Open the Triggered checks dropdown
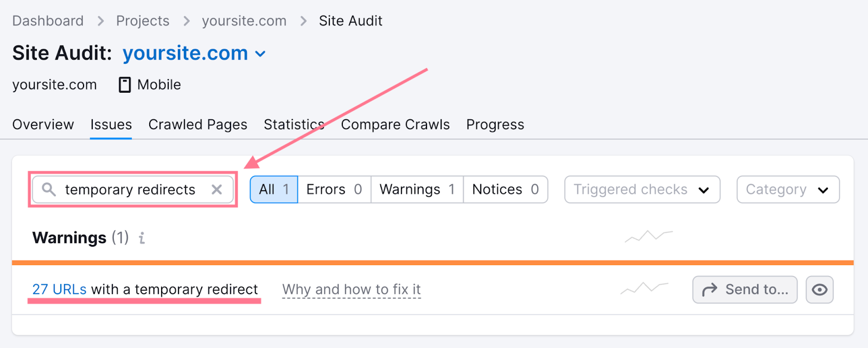This screenshot has width=868, height=348. coord(641,189)
